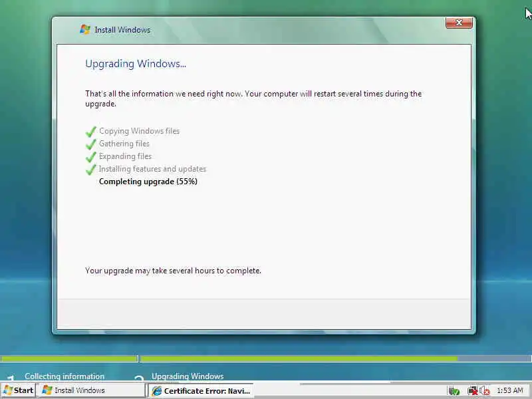Viewport: 532px width, 399px height.
Task: Open the Start menu
Action: coord(19,390)
